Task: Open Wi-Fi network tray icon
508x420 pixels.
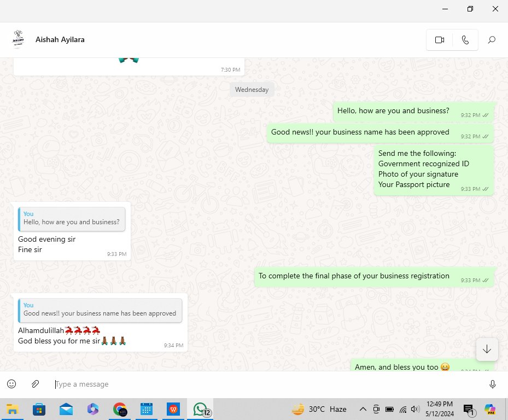Action: click(402, 410)
